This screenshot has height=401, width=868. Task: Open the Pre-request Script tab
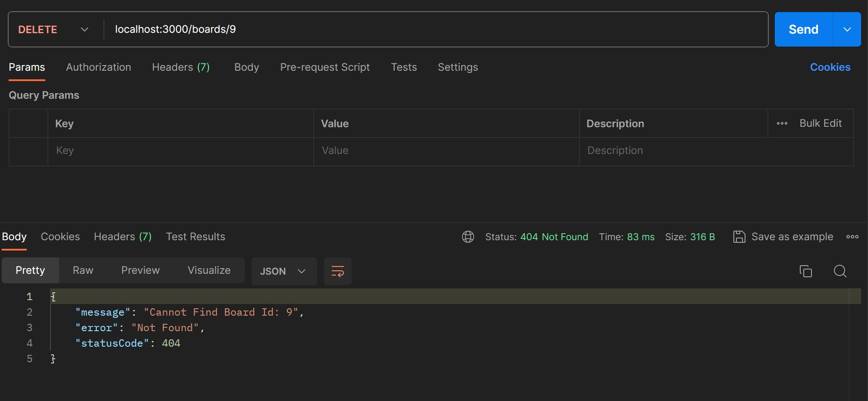[325, 67]
